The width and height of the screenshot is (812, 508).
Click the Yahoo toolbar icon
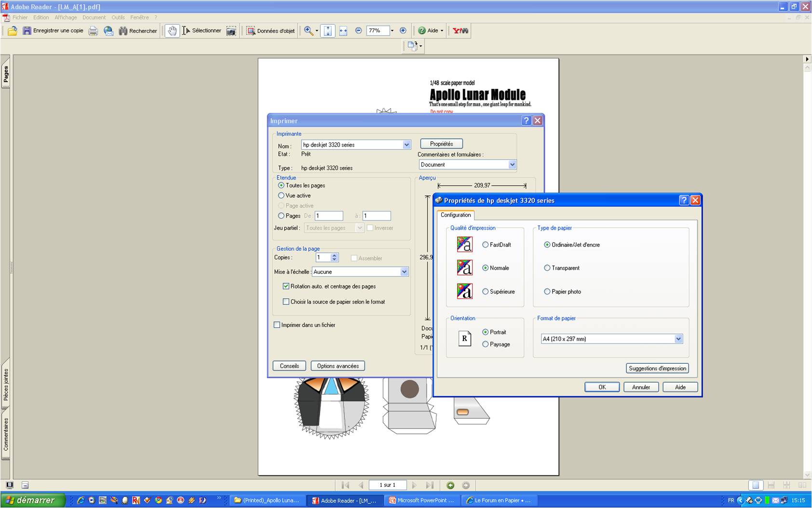pyautogui.click(x=460, y=31)
